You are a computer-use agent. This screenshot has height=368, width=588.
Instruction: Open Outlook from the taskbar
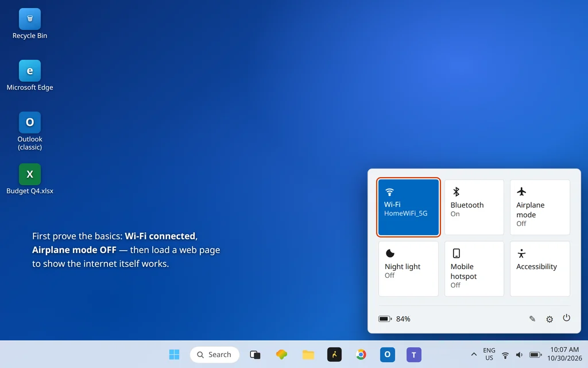(388, 354)
